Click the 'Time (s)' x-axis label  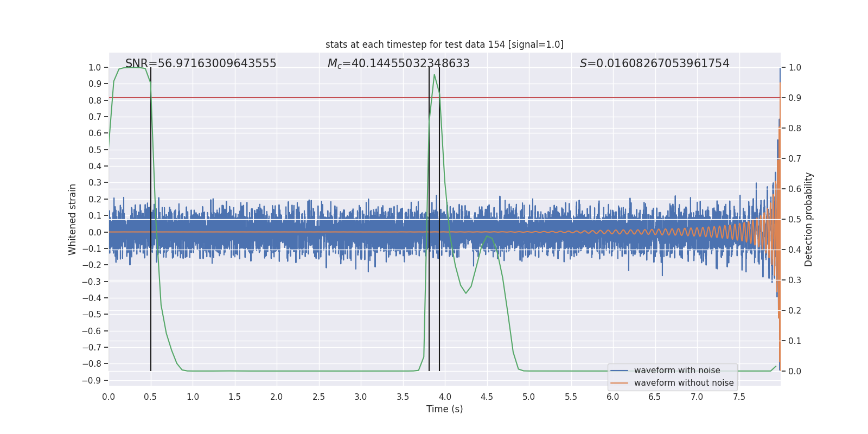pyautogui.click(x=444, y=409)
